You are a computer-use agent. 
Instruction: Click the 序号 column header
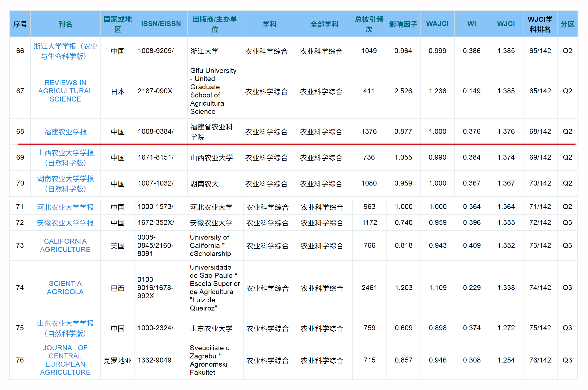coord(20,24)
